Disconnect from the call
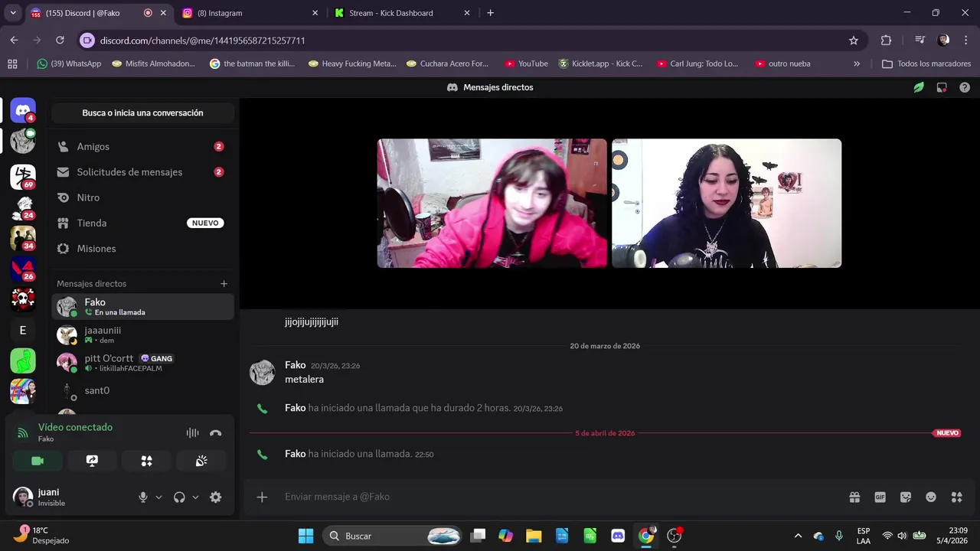Screen dimensions: 980x551 (x=216, y=433)
